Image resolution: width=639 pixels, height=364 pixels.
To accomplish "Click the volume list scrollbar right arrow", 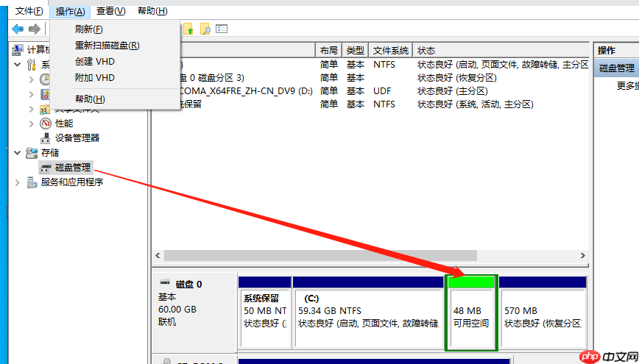I will (583, 256).
